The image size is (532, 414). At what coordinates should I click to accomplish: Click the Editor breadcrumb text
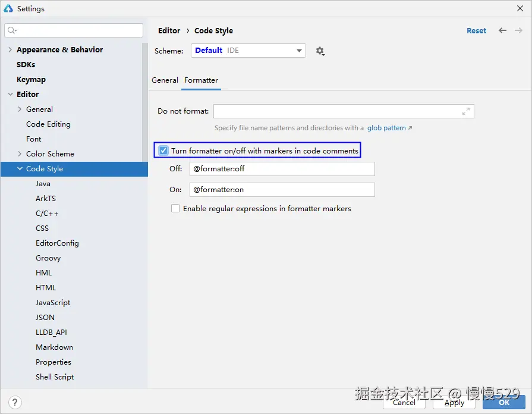point(169,30)
